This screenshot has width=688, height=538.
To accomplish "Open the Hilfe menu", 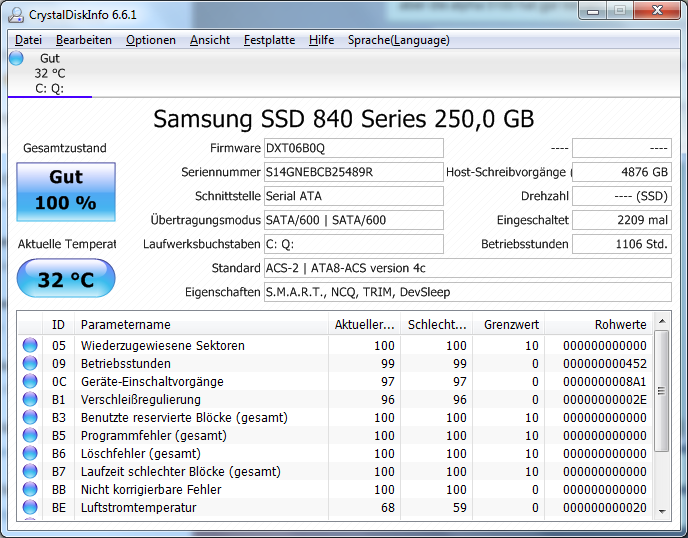I will [x=321, y=40].
